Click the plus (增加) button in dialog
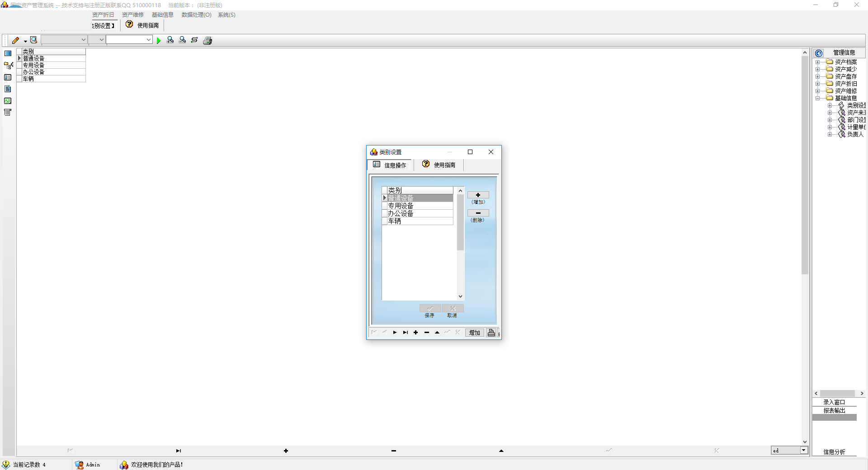 click(x=478, y=195)
